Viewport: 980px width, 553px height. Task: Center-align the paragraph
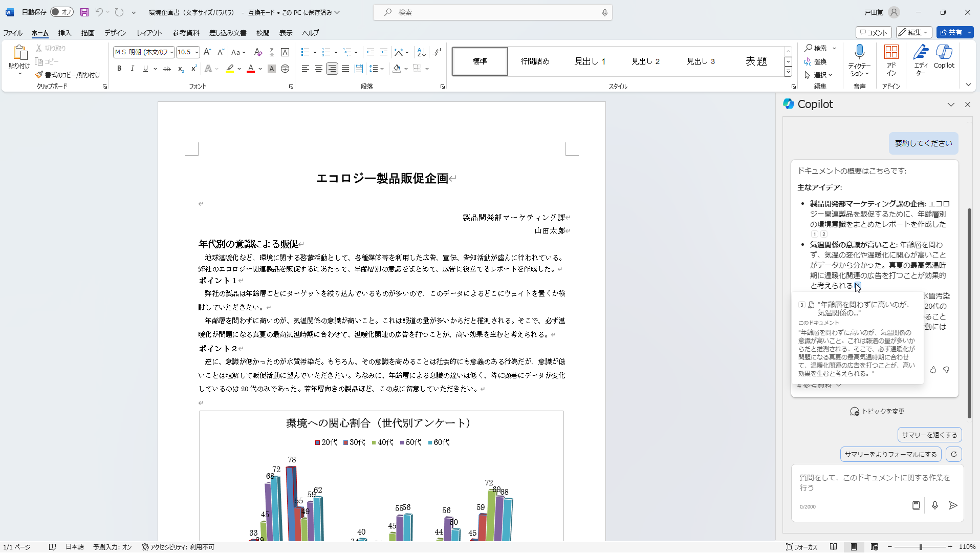(319, 69)
